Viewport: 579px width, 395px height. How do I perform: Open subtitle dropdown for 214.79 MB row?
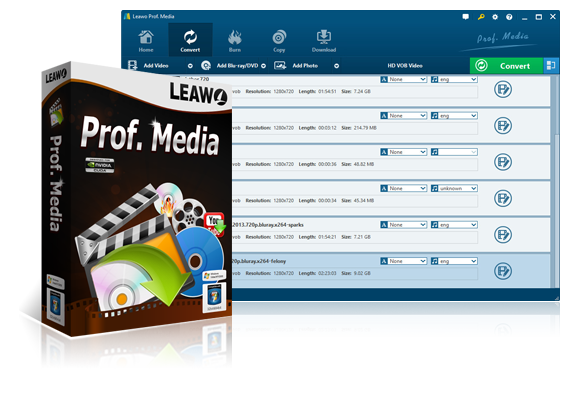click(404, 116)
